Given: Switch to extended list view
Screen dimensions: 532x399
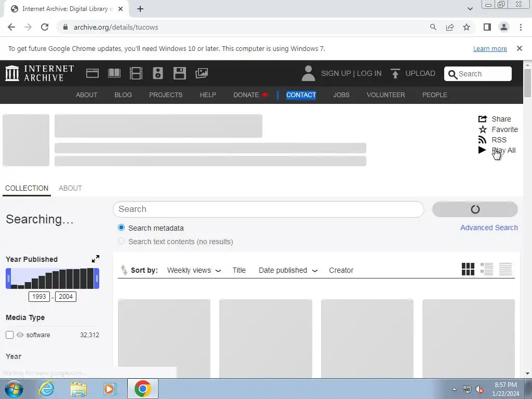Looking at the screenshot, I should [x=486, y=270].
